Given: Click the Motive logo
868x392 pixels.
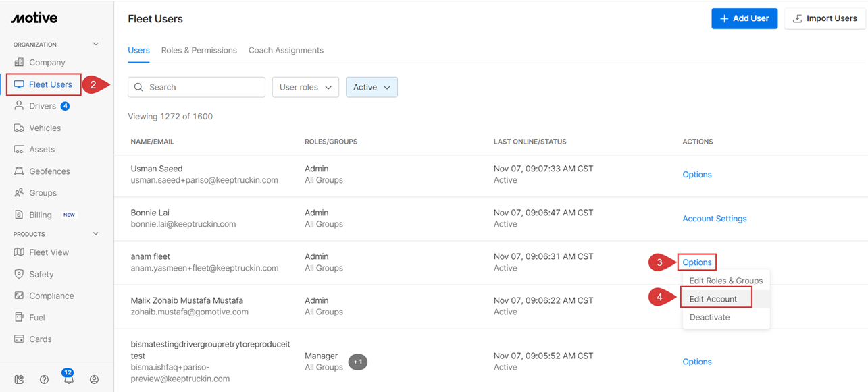Looking at the screenshot, I should click(34, 18).
